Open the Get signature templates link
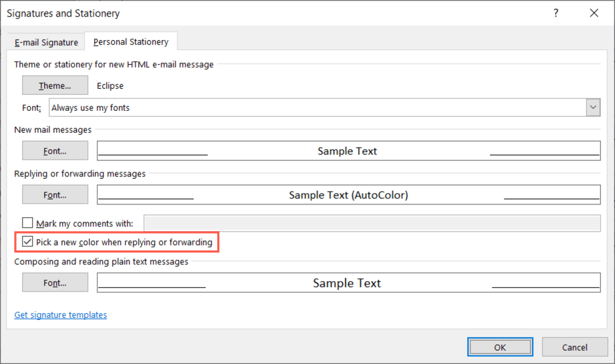 60,315
